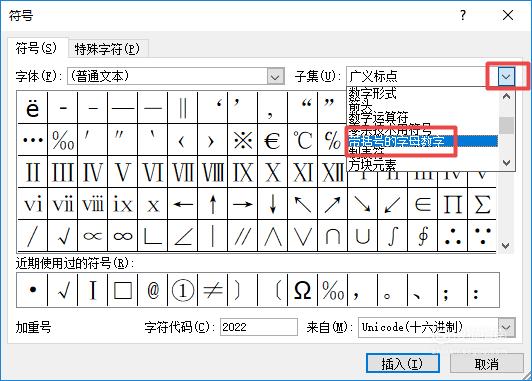
Task: Choose the product ∏ symbol
Action: click(452, 204)
